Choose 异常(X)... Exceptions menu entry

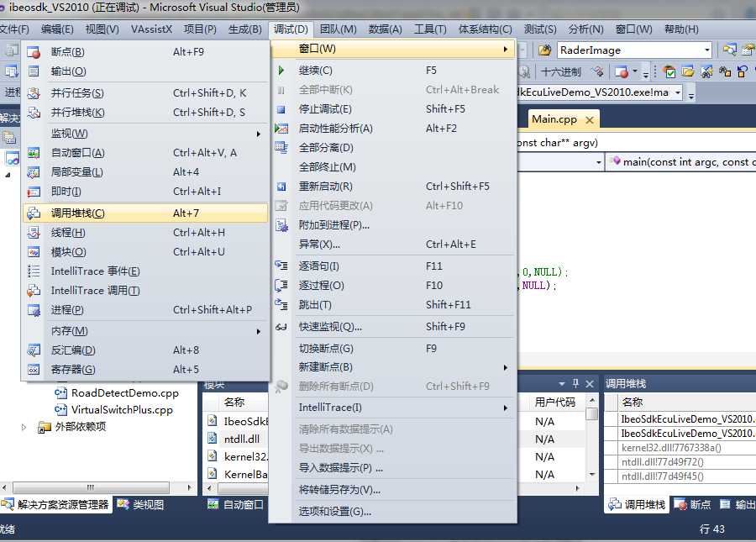pos(392,245)
